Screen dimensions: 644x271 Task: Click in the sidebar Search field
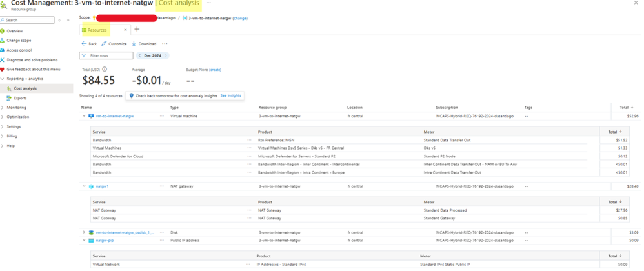pyautogui.click(x=27, y=20)
